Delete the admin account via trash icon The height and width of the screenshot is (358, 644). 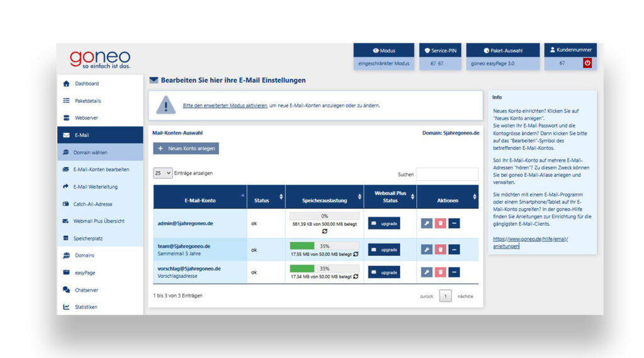440,223
